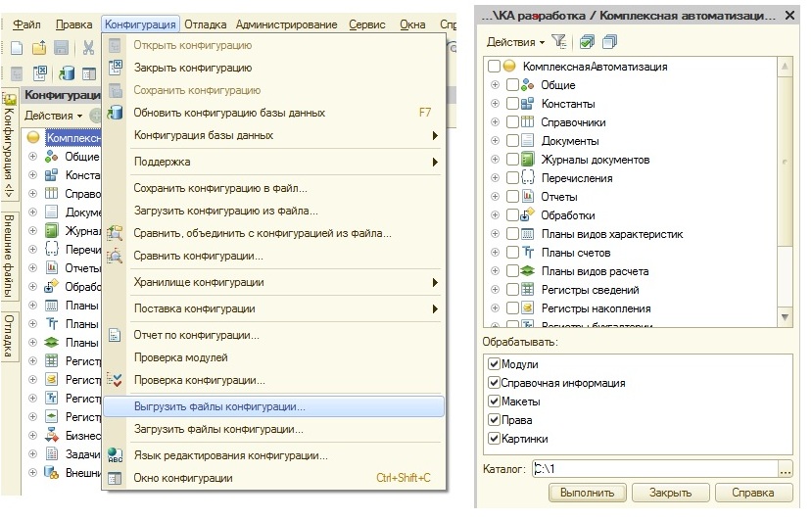Click the new document icon in the main toolbar

click(x=17, y=48)
